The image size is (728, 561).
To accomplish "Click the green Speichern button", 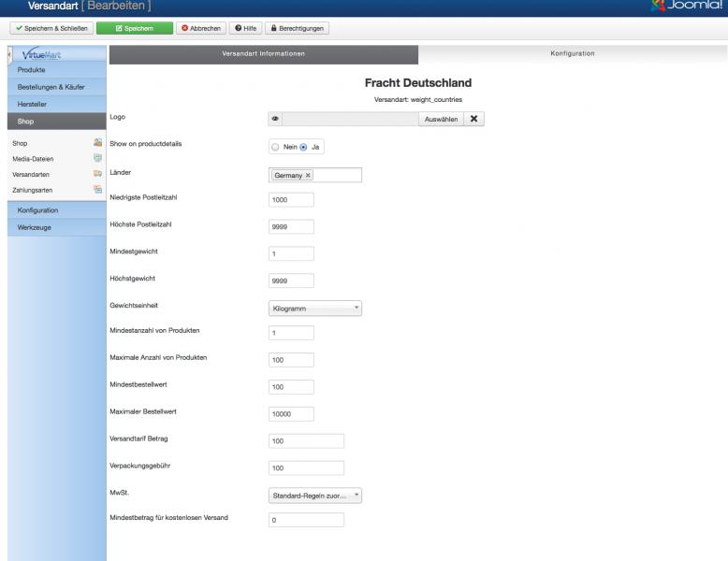I will coord(134,28).
